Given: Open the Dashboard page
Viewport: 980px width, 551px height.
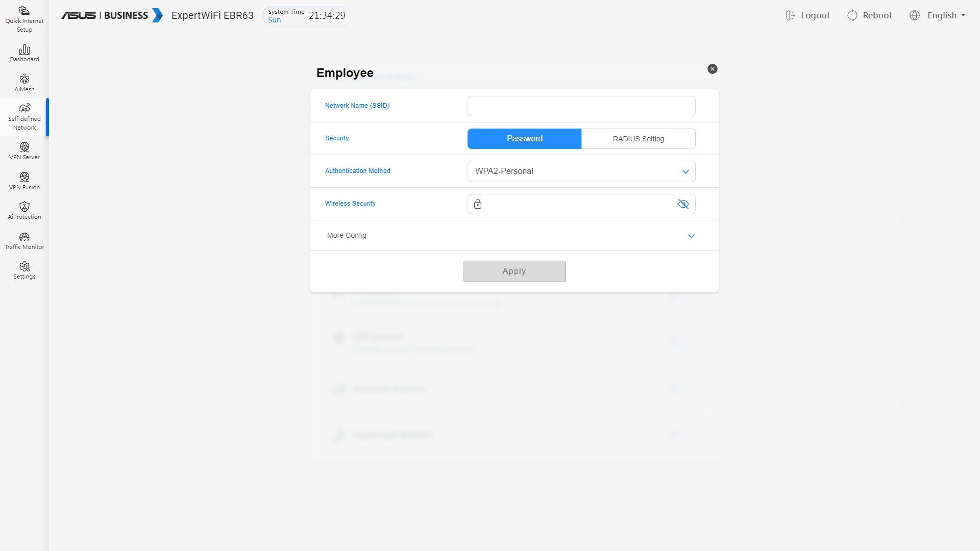Looking at the screenshot, I should click(x=24, y=53).
